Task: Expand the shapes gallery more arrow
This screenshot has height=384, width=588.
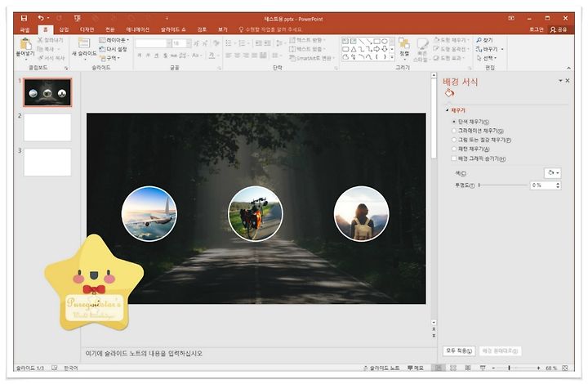Action: coord(392,57)
